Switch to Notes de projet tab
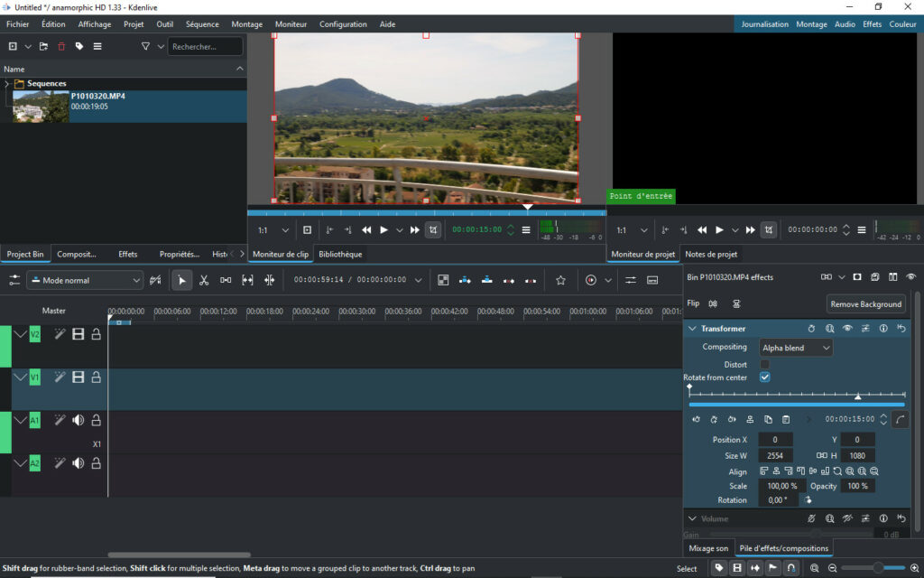Image resolution: width=924 pixels, height=578 pixels. coord(711,254)
